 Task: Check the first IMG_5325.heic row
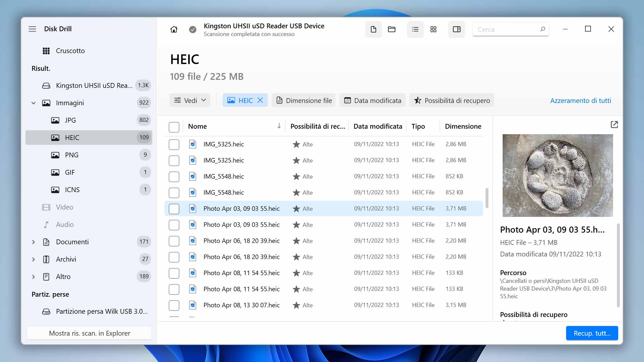pyautogui.click(x=174, y=144)
